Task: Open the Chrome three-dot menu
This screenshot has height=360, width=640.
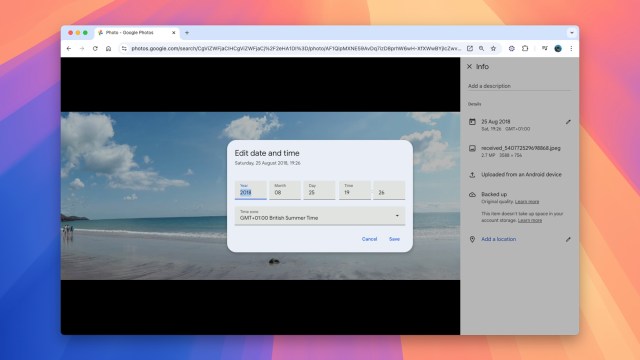Action: pyautogui.click(x=571, y=49)
